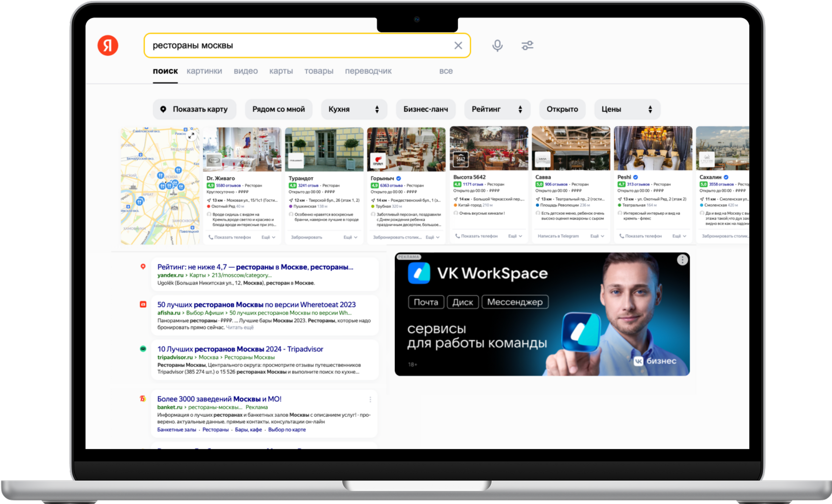832x504 pixels.
Task: Open the Турандот restaurant photo
Action: pos(324,149)
